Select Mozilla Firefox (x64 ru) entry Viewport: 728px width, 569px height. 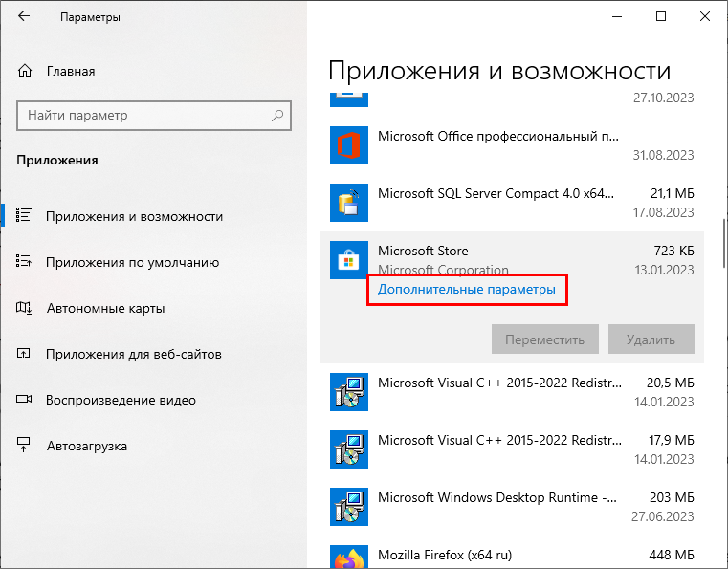(445, 555)
